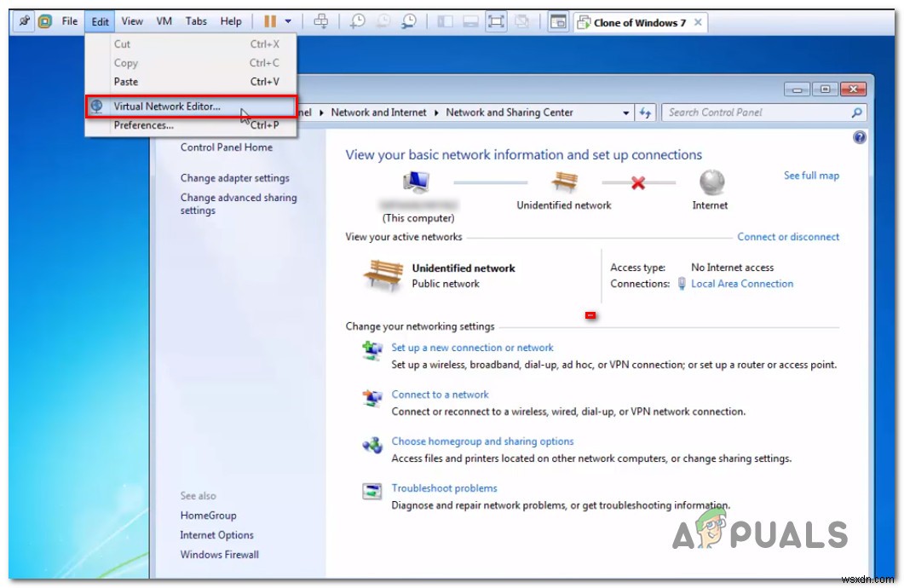
Task: Take a snapshot with the clock-plus icon
Action: tap(357, 20)
